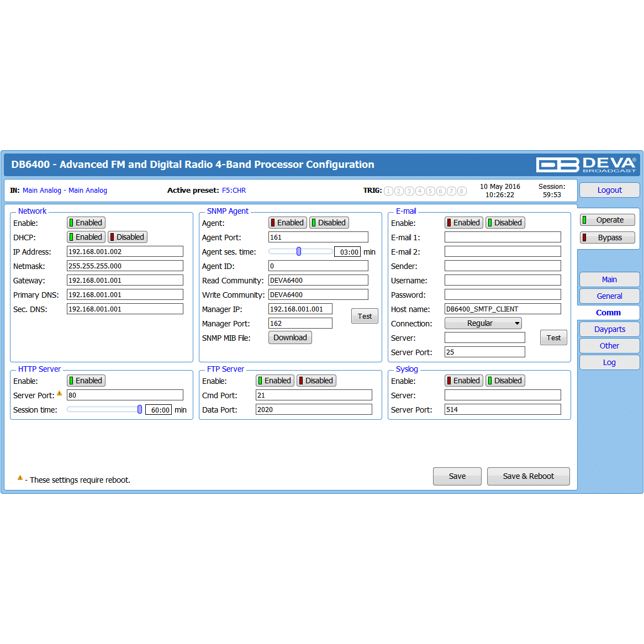Image resolution: width=644 pixels, height=644 pixels.
Task: Switch processor to Bypass mode
Action: point(608,237)
